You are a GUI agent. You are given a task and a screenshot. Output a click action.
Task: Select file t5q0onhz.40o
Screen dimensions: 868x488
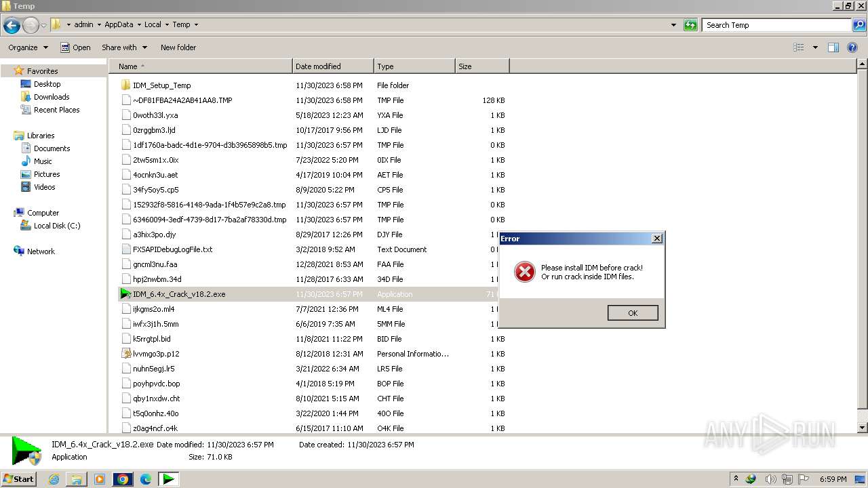(156, 413)
